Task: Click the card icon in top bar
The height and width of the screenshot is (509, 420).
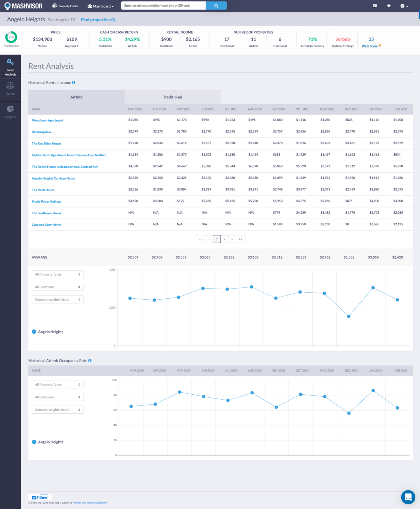Action: (375, 6)
